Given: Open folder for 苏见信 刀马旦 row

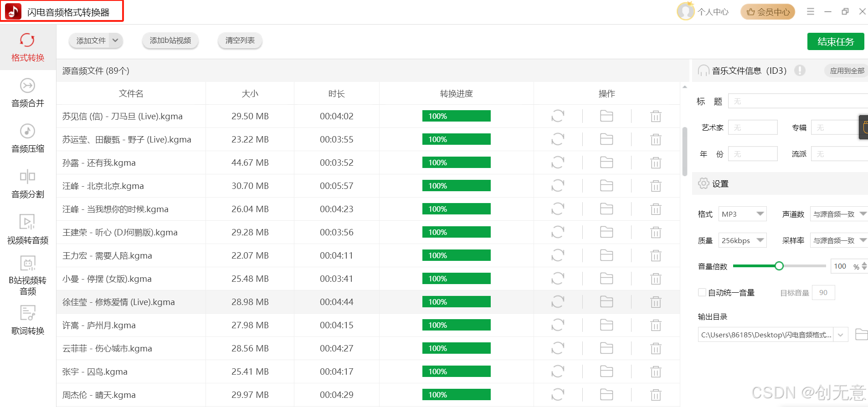Looking at the screenshot, I should (606, 116).
